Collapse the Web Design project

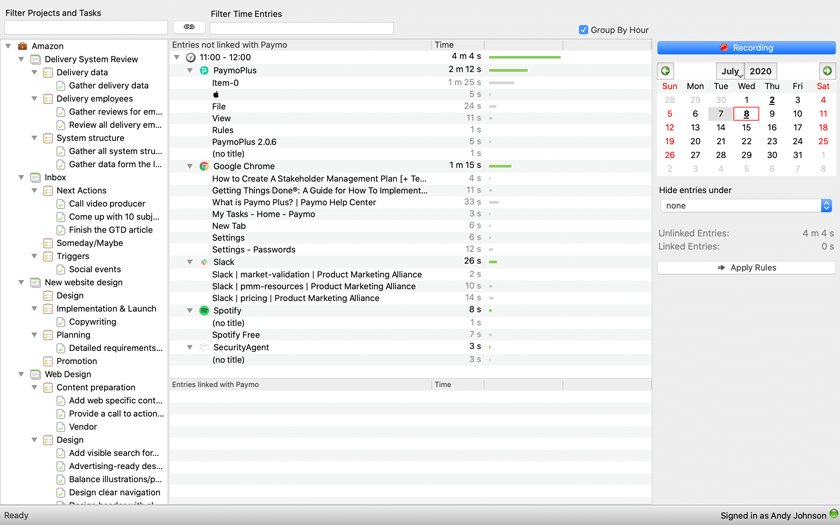(21, 374)
